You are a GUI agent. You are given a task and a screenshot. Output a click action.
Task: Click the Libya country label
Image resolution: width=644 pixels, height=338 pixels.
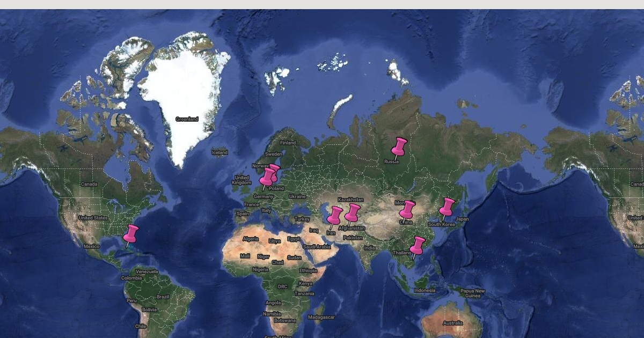point(275,241)
